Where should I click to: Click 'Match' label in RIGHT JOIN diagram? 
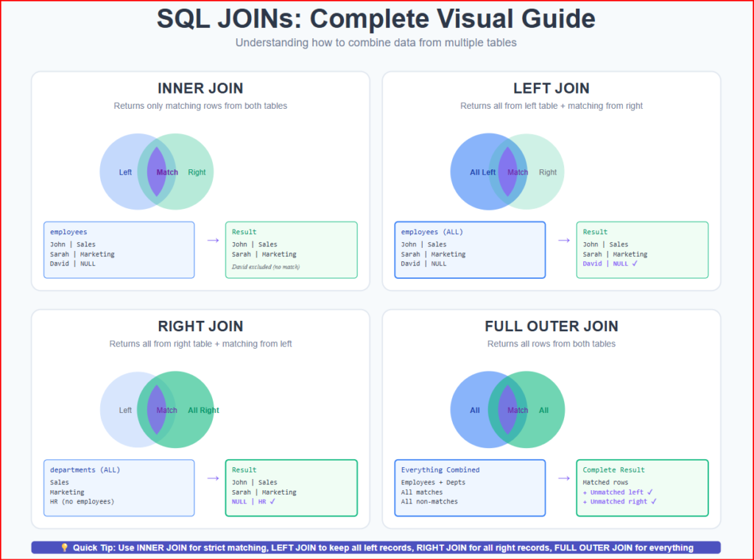point(167,410)
